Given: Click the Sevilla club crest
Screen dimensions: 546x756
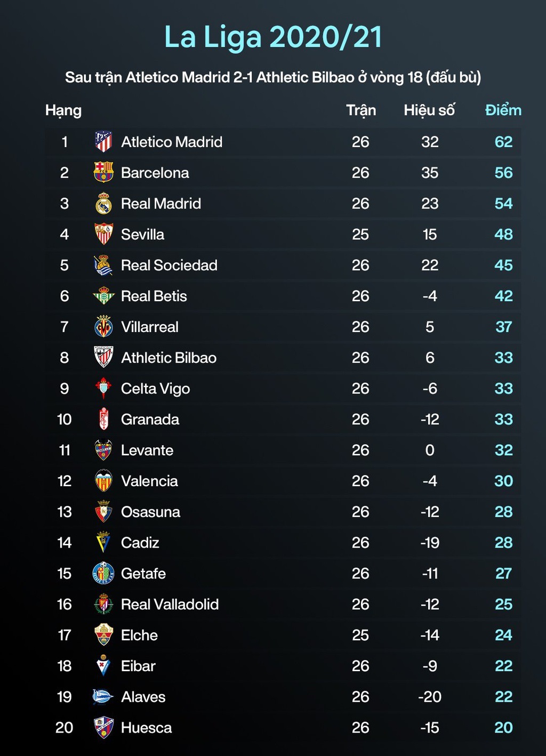Looking at the screenshot, I should 103,234.
